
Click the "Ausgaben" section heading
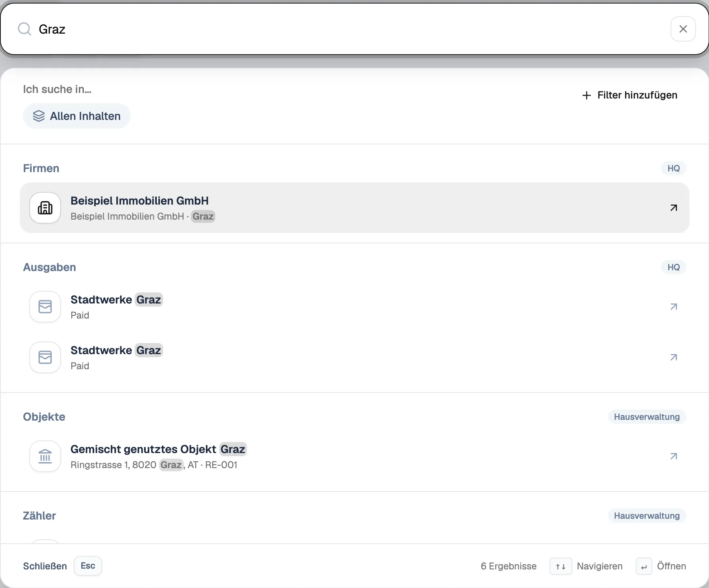point(49,267)
